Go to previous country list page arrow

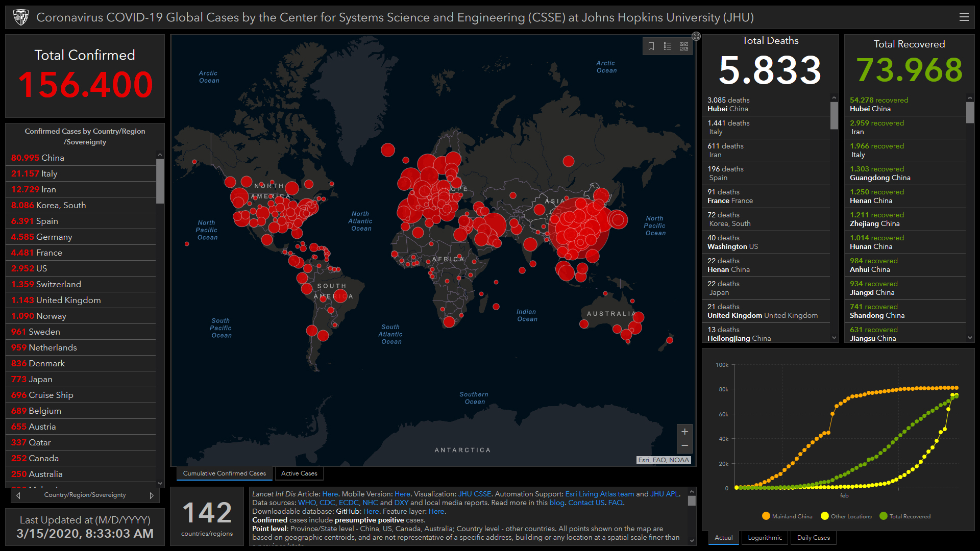[x=18, y=495]
